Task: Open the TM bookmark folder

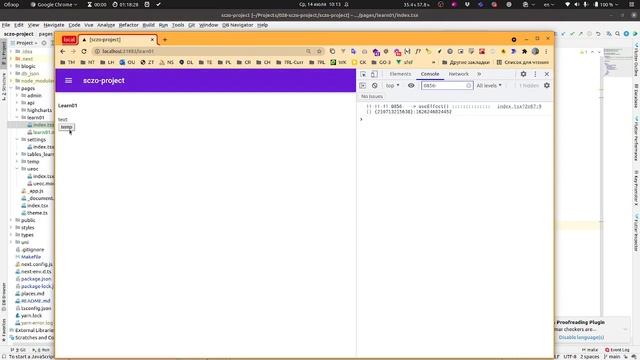Action: pyautogui.click(x=68, y=62)
